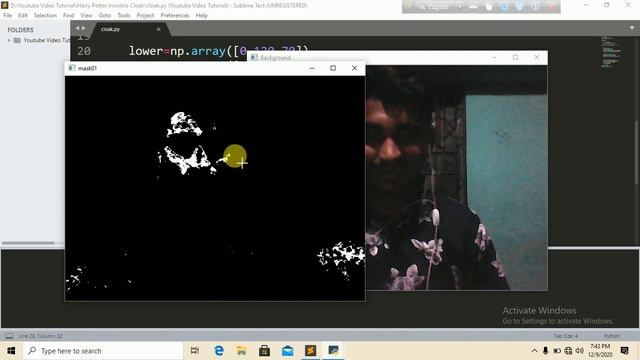Click the sidebar horizontal scrollbar
Screen dimensions: 640x360
[x=28, y=243]
